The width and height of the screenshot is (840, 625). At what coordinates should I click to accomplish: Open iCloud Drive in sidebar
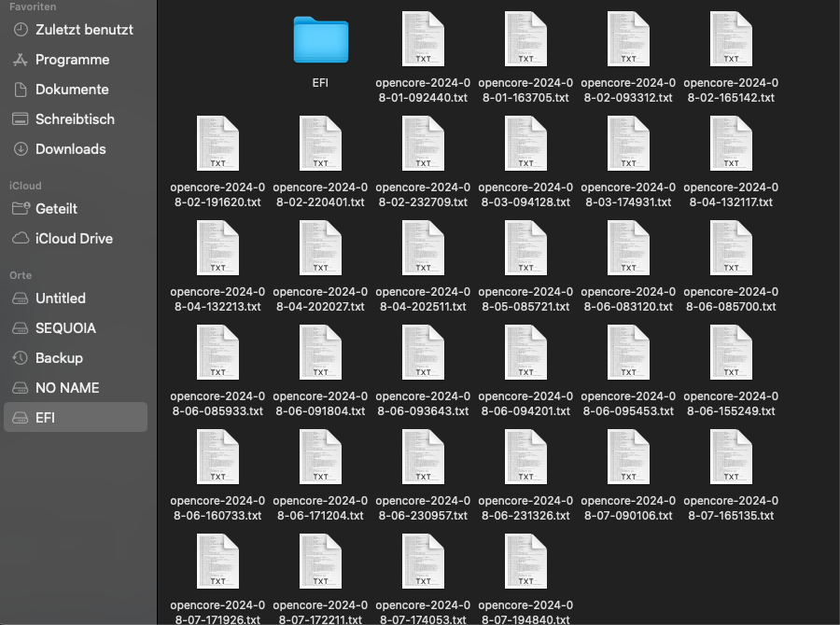76,238
